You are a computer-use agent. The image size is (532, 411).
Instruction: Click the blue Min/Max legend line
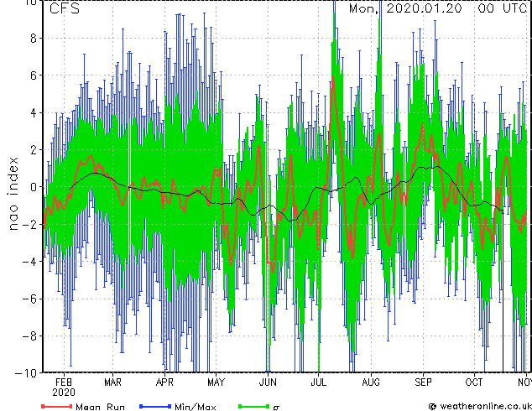[x=155, y=406]
